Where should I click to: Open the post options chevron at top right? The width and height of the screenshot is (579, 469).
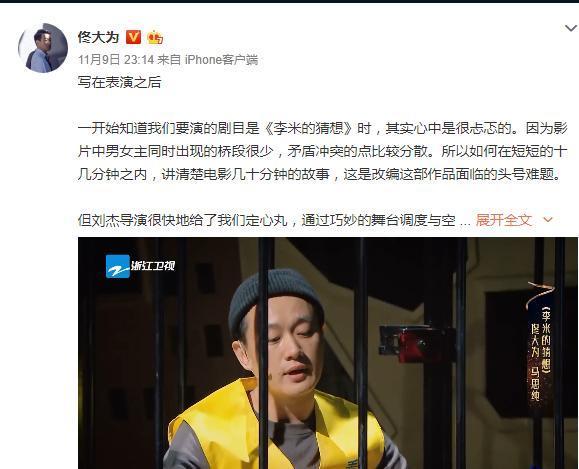(x=571, y=28)
